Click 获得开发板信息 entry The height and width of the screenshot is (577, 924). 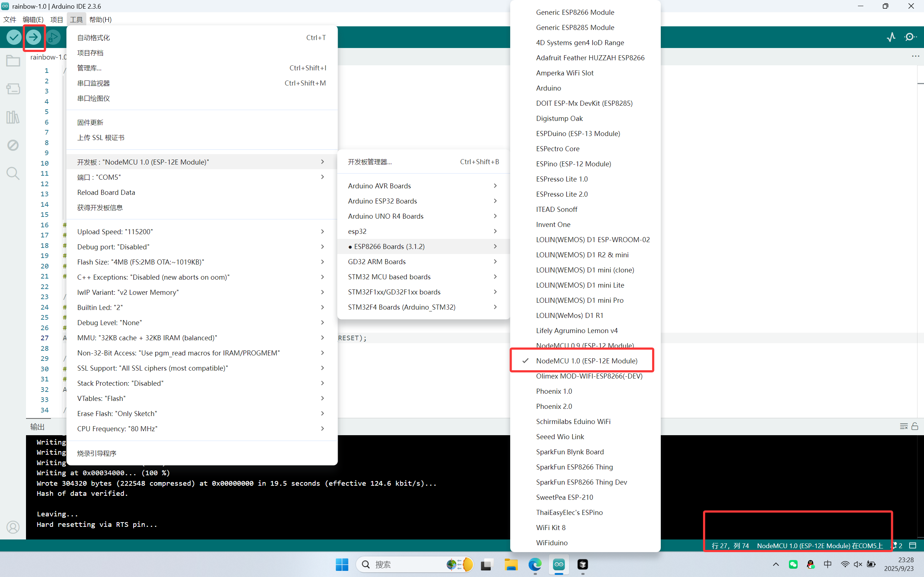click(x=202, y=207)
